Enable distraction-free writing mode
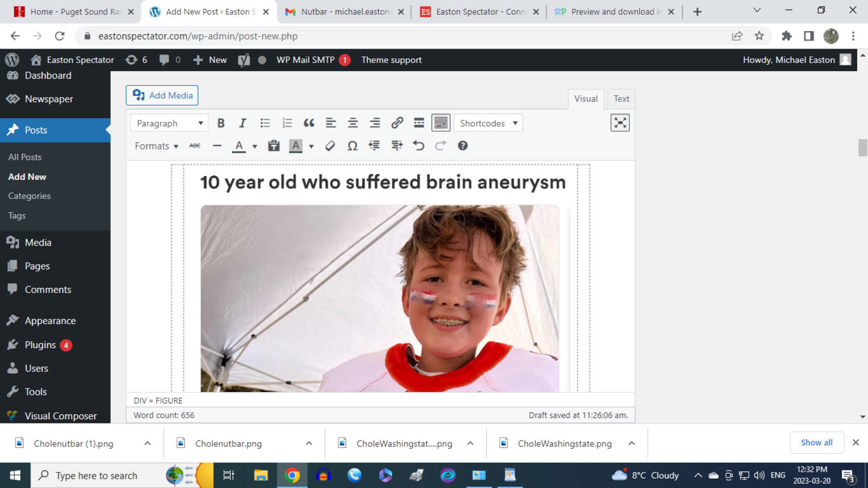Screen dimensions: 868x488 tap(620, 123)
